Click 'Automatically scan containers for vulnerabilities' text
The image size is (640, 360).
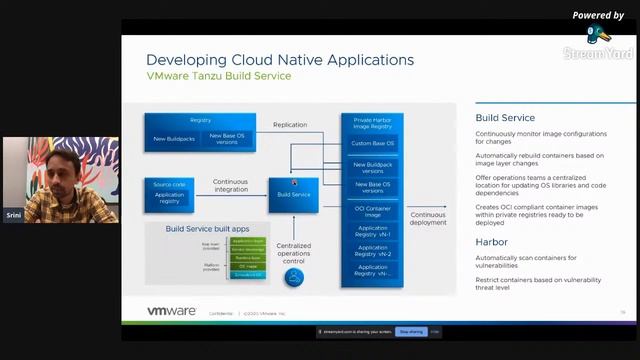[x=526, y=262]
